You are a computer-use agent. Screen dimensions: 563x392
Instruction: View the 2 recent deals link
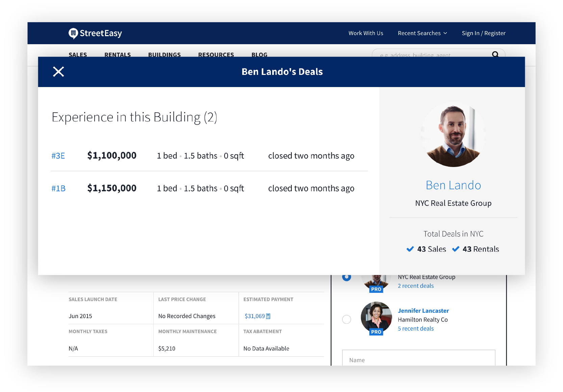pos(416,286)
